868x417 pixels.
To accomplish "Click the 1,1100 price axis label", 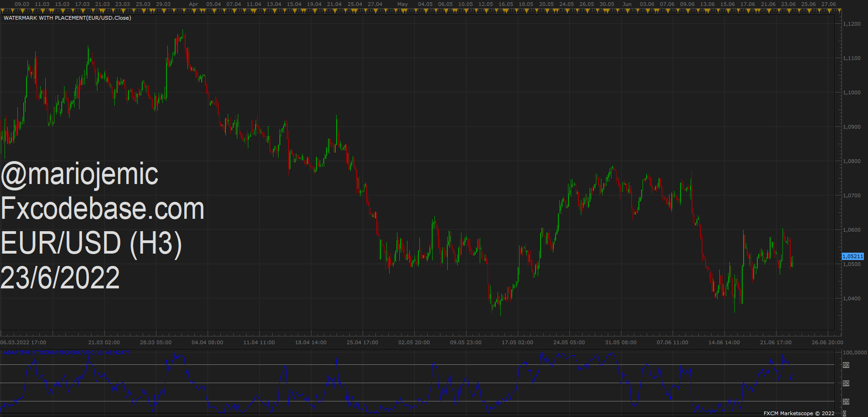I will pos(852,58).
